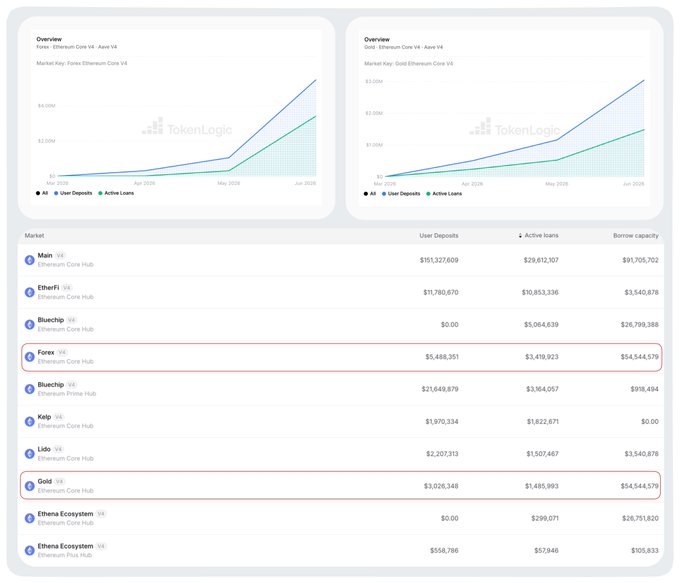Click Kelp active loans $1,822,671
680x583 pixels.
tap(543, 422)
